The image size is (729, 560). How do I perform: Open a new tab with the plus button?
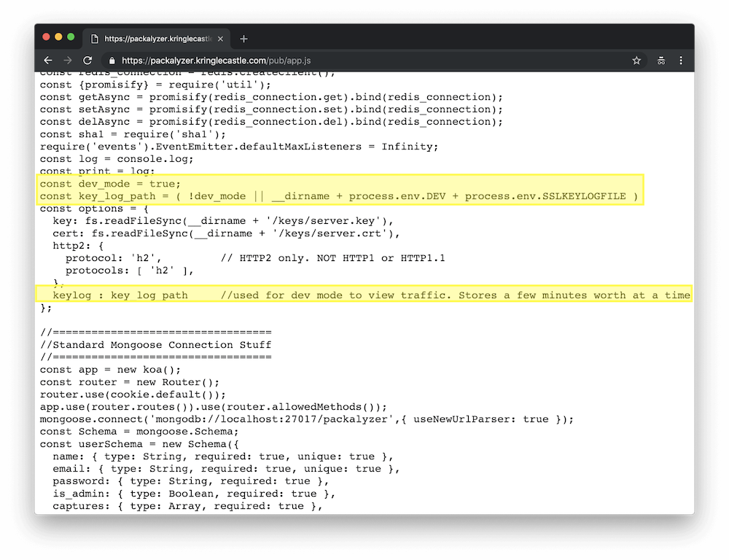tap(243, 39)
